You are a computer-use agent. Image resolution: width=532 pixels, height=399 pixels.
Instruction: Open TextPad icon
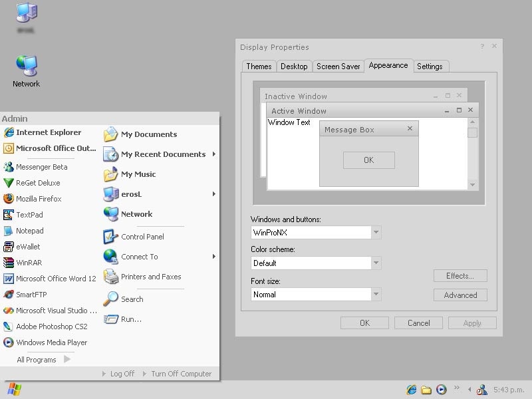[x=9, y=215]
